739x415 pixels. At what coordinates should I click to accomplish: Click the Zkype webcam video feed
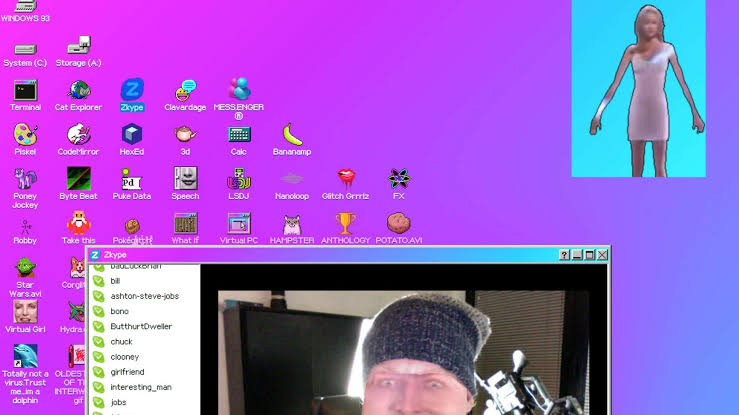coord(403,353)
